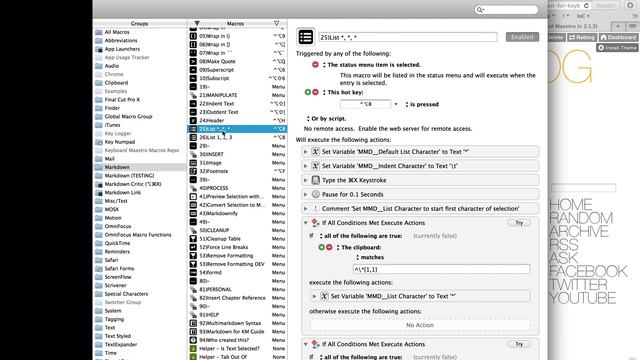Viewport: 640px width, 360px height.
Task: Open the 'is pressed' popup menu
Action: click(x=422, y=104)
